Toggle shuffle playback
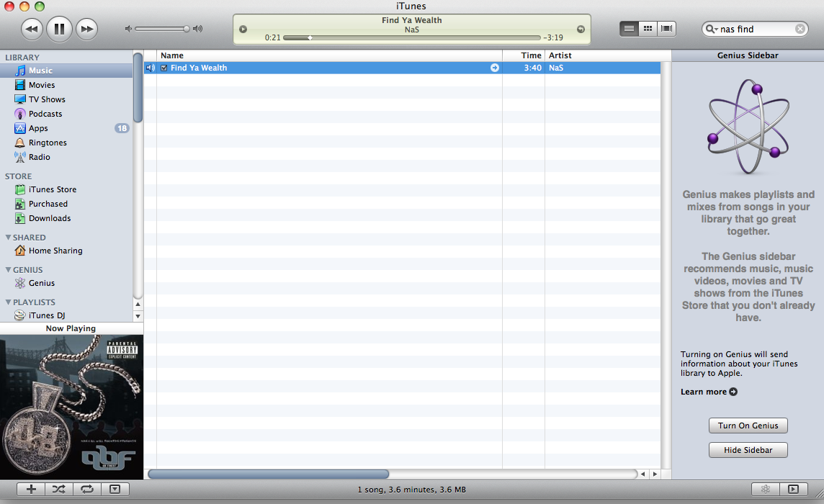Image resolution: width=824 pixels, height=504 pixels. 59,490
